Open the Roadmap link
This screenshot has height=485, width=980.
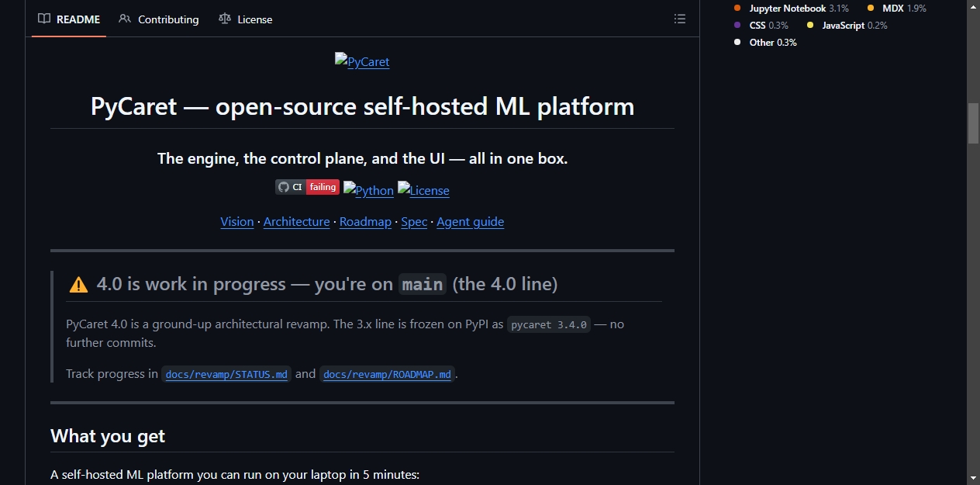click(x=365, y=222)
